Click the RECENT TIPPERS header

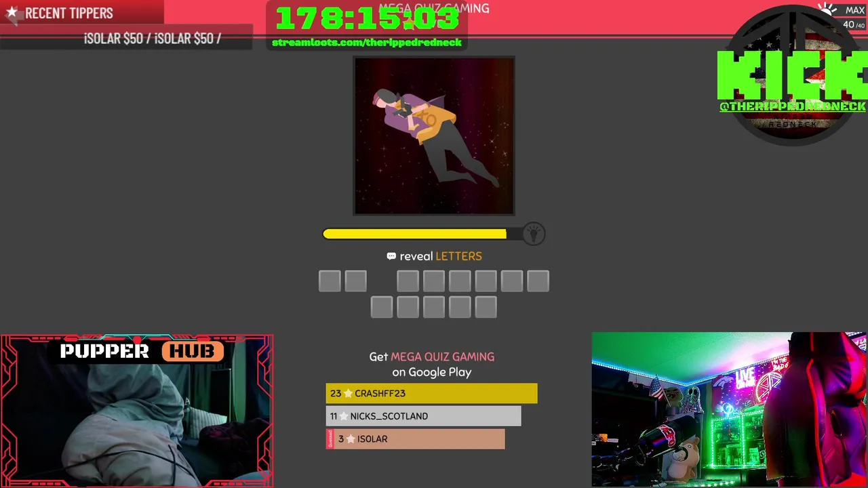pyautogui.click(x=68, y=13)
